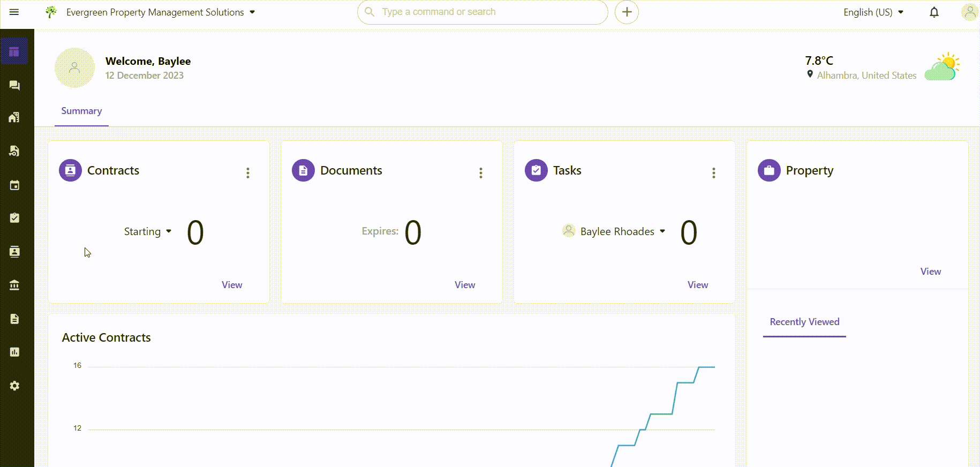The width and height of the screenshot is (980, 467).
Task: Click the Tasks card title
Action: pos(567,170)
